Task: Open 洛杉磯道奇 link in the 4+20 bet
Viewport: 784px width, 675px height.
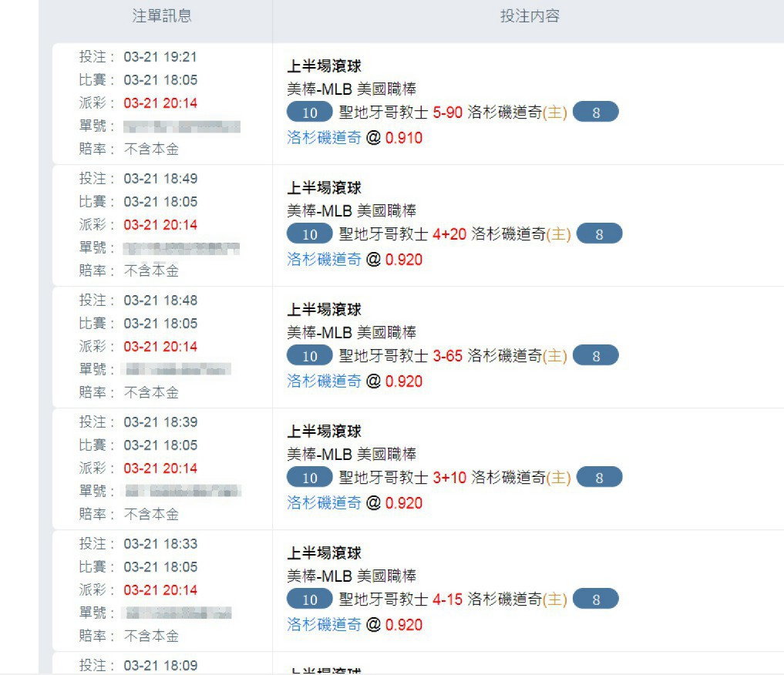Action: click(324, 260)
